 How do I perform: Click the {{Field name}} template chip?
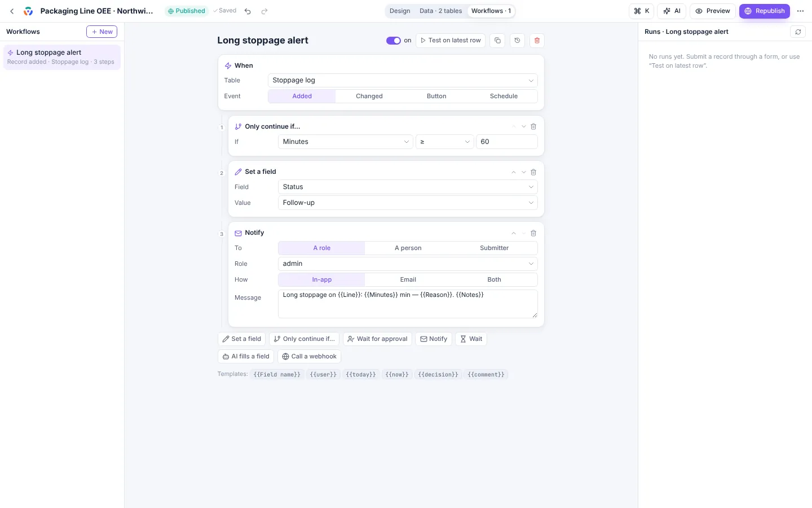tap(277, 374)
